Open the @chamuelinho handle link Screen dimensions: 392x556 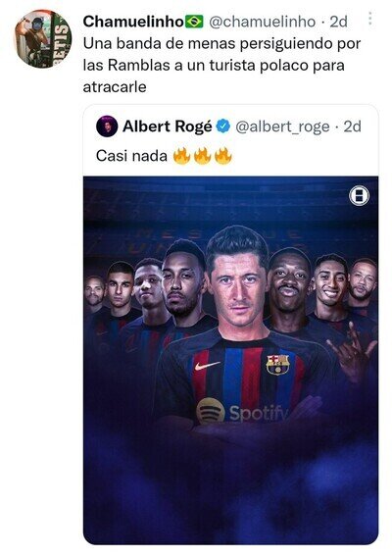[263, 22]
